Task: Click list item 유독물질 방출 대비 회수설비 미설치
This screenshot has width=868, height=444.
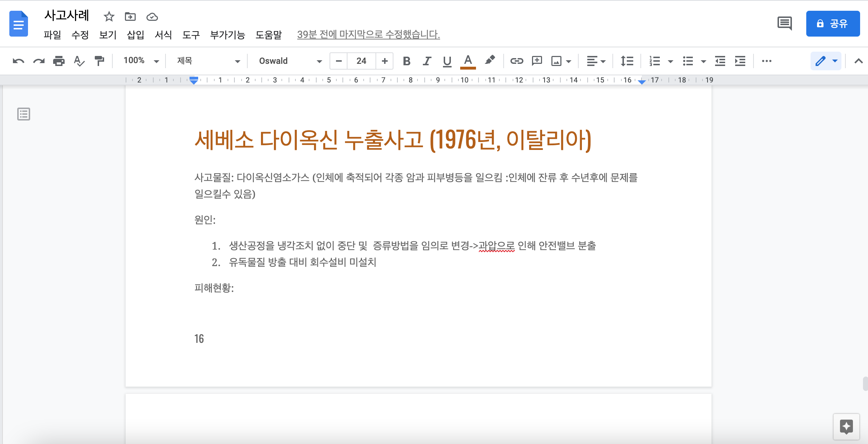Action: (x=302, y=262)
